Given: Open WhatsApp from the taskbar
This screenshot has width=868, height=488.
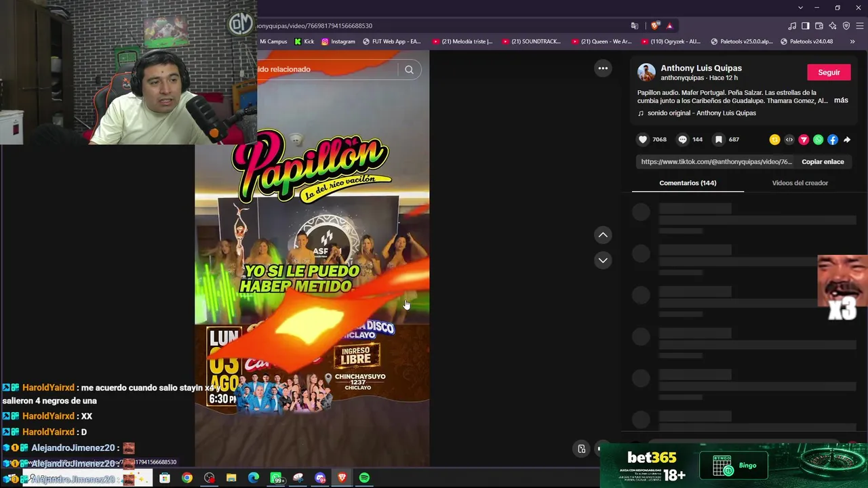Looking at the screenshot, I should [276, 478].
